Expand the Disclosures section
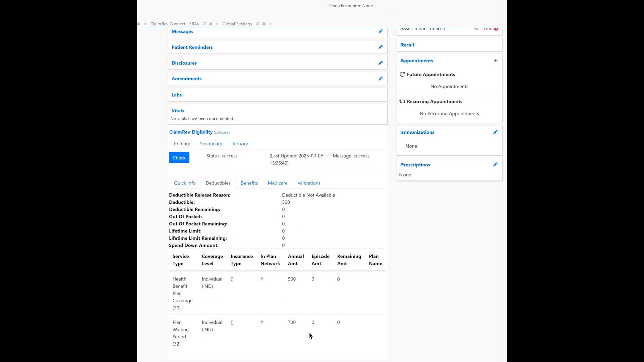644x362 pixels. 184,63
